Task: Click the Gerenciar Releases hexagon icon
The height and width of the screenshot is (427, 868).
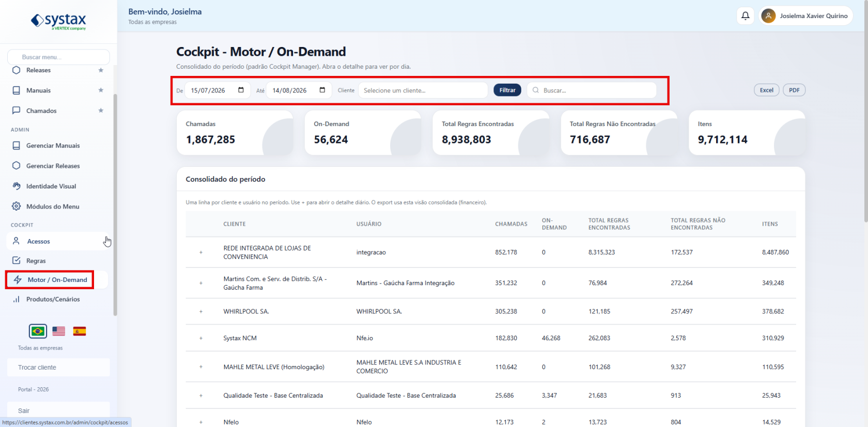Action: (x=16, y=166)
